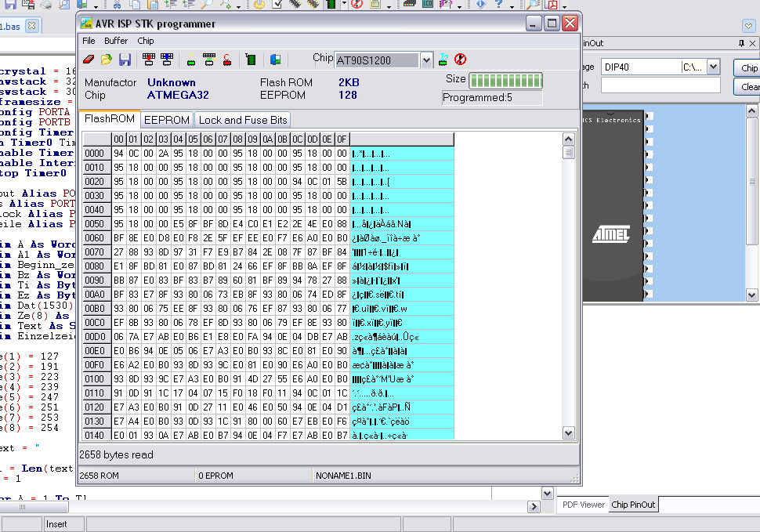Click the down arrow on the hex view scrollbar
760x532 pixels.
click(568, 432)
